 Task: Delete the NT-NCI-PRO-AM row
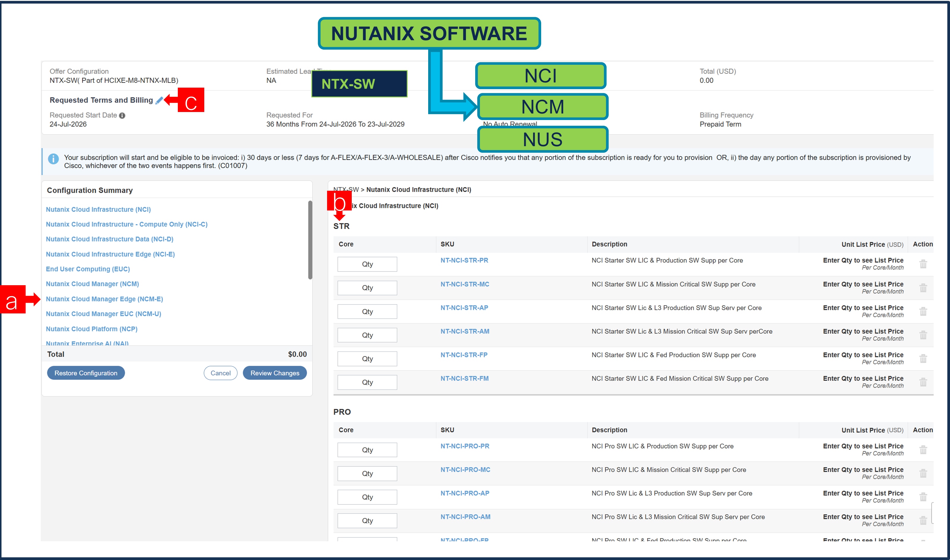[x=923, y=520]
